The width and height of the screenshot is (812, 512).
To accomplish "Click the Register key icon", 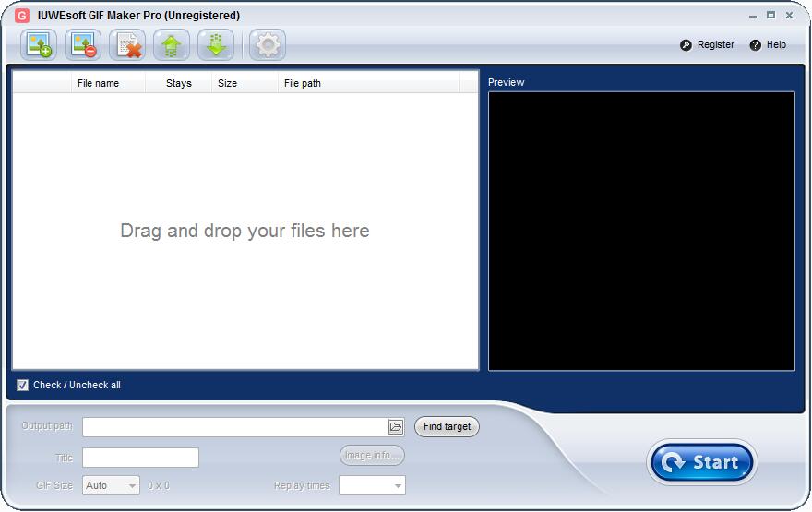I will [x=686, y=45].
